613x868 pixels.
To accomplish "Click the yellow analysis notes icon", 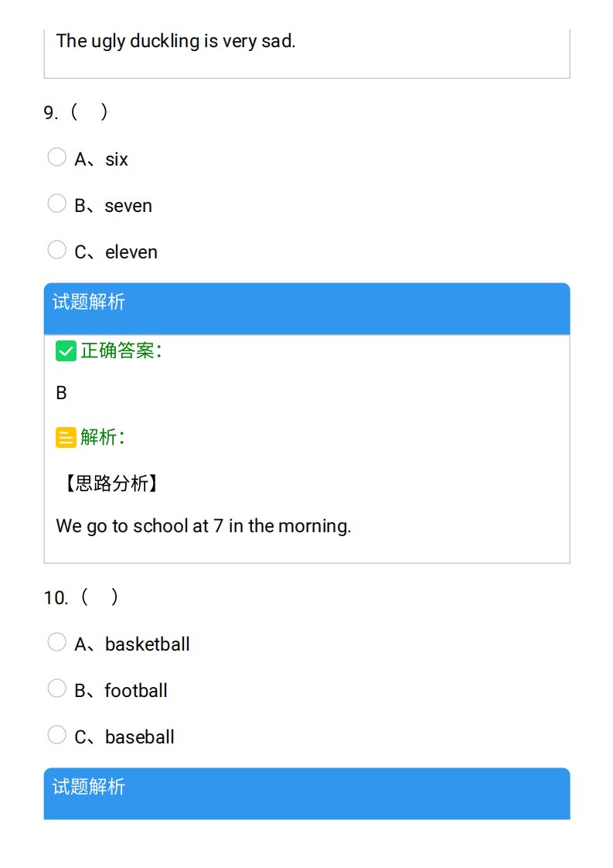I will click(x=66, y=437).
